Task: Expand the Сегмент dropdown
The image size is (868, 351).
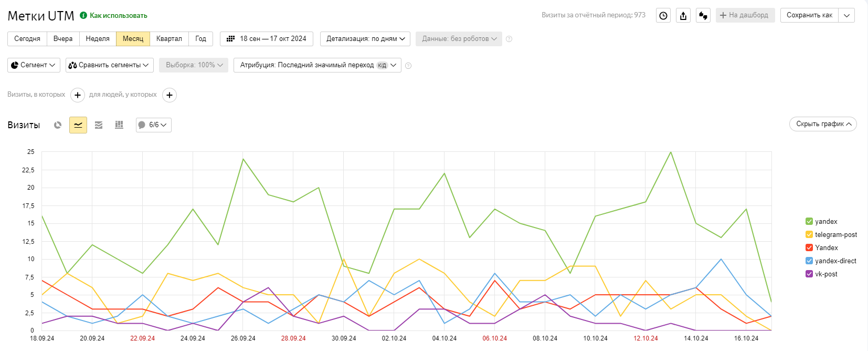Action: (34, 65)
